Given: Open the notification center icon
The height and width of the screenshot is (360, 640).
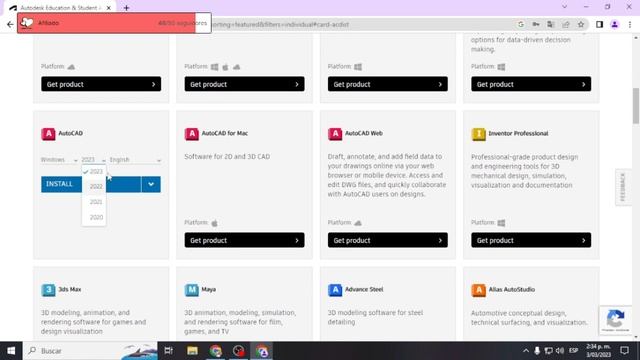Looking at the screenshot, I should (624, 351).
